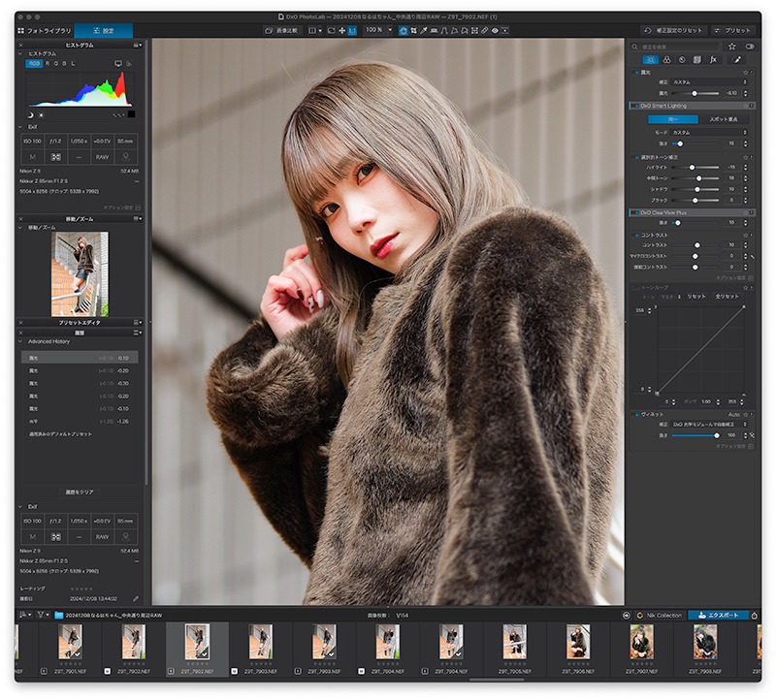The image size is (776, 700).
Task: Select the 1:1 zoom icon
Action: coord(352,31)
